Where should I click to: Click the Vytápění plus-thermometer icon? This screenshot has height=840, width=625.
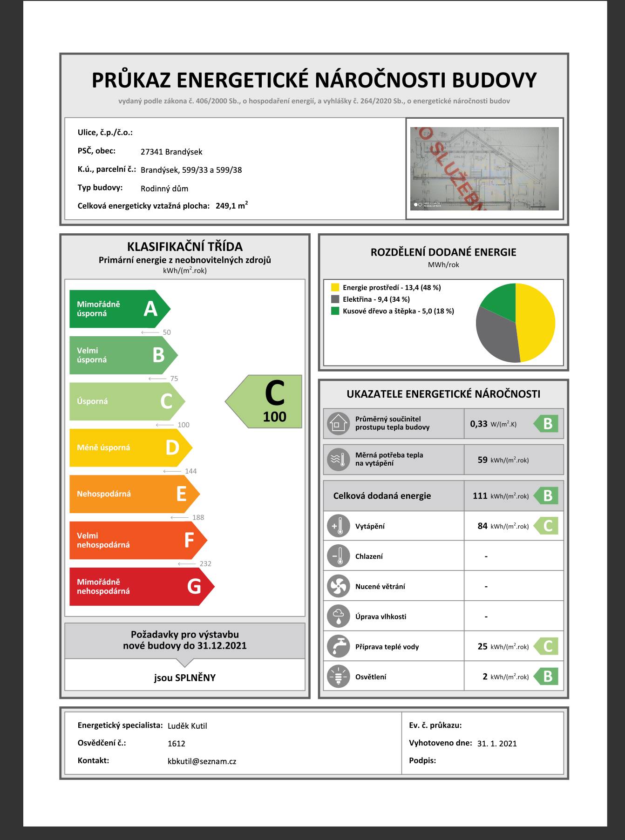(338, 526)
